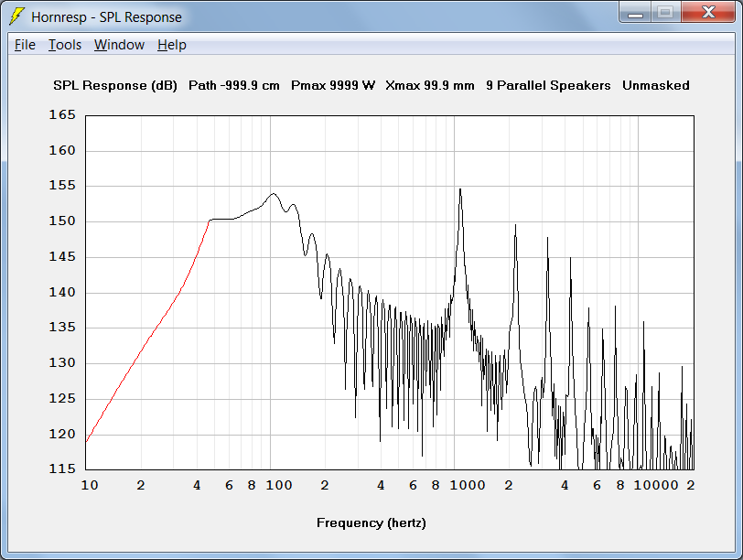Click the Hornresp lightning bolt icon
Viewport: 743px width, 560px height.
(16, 16)
